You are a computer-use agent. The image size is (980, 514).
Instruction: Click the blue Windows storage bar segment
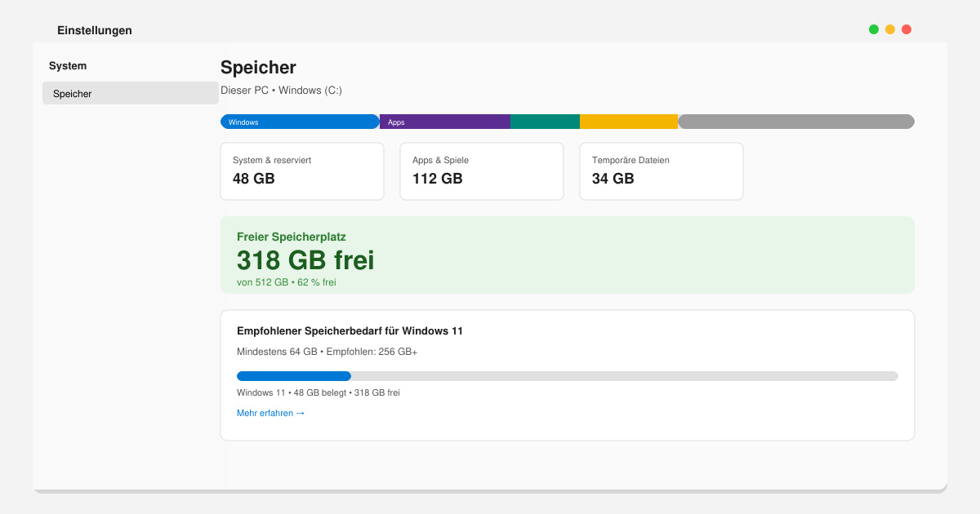coord(300,122)
